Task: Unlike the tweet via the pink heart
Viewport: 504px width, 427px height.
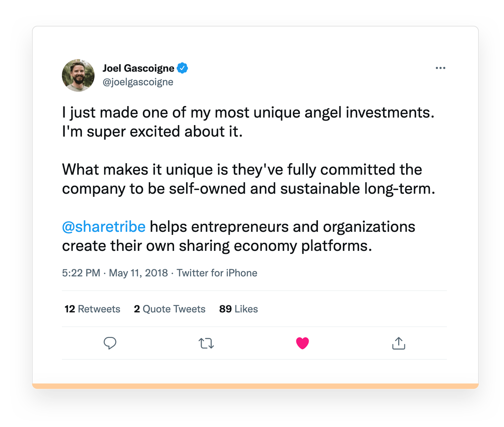Action: [x=302, y=343]
